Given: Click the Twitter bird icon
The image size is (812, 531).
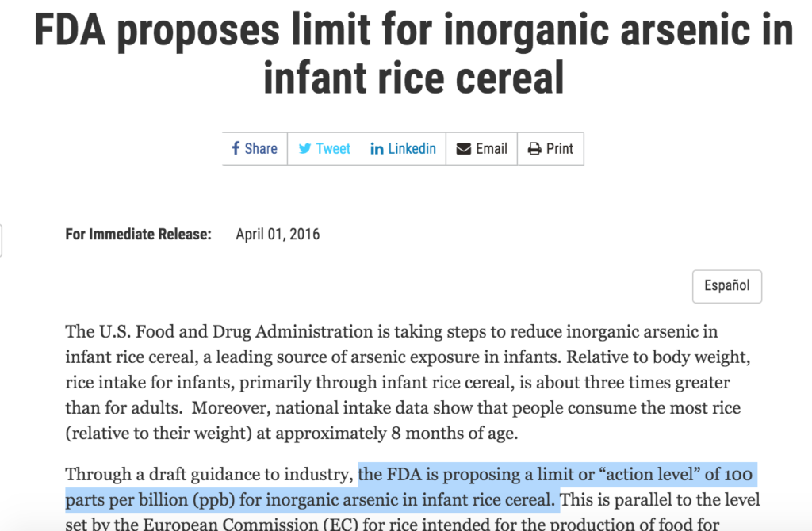Looking at the screenshot, I should (x=304, y=148).
